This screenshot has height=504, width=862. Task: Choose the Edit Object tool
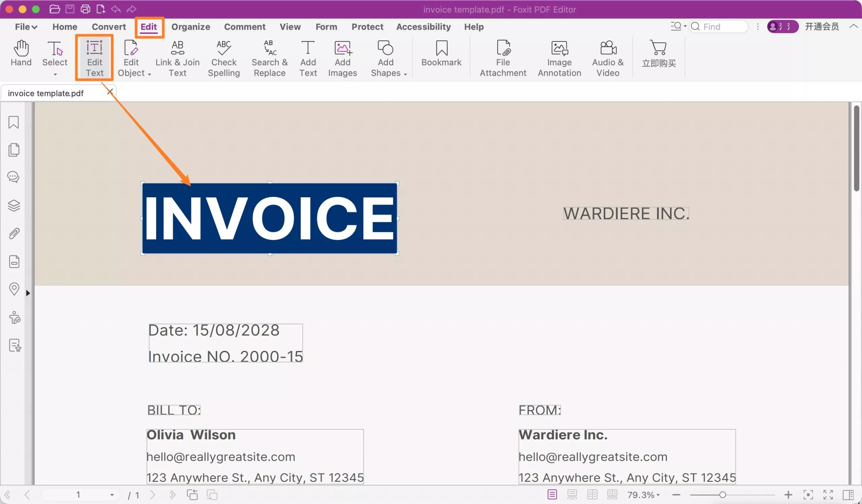131,58
